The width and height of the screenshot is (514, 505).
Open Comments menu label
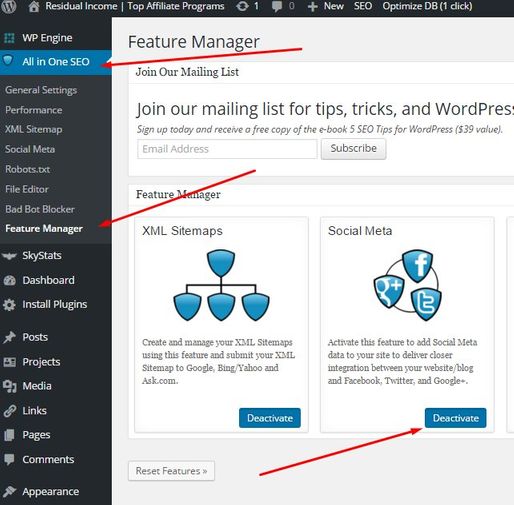point(48,459)
